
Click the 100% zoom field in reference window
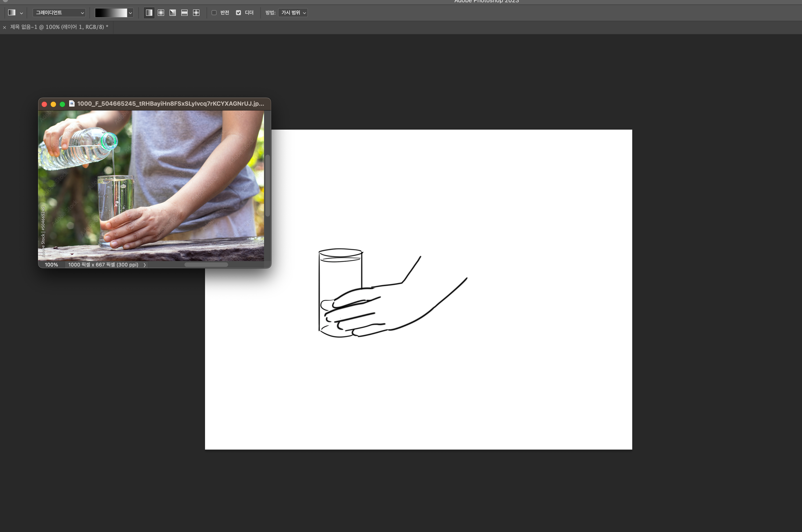[52, 265]
